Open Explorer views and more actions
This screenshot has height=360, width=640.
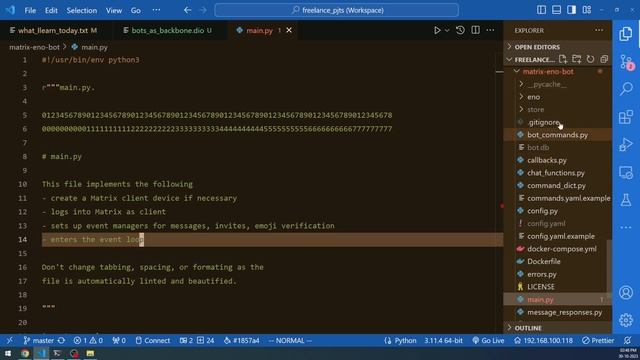(599, 30)
